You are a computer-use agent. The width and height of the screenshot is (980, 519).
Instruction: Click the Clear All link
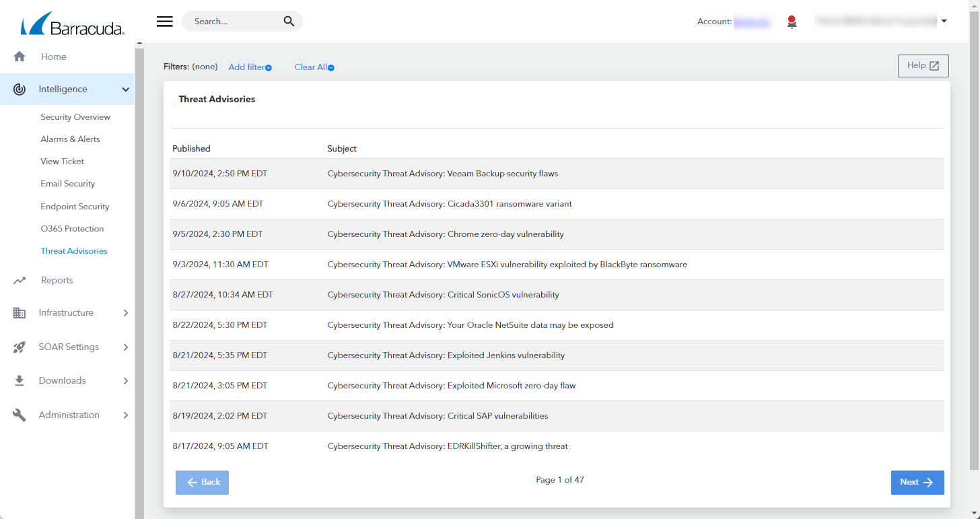pyautogui.click(x=310, y=67)
